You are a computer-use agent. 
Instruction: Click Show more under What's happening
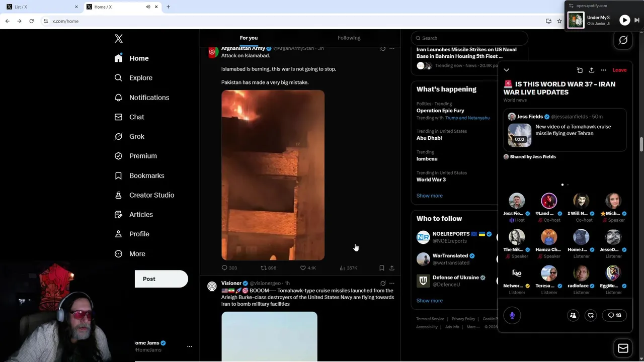tap(430, 196)
